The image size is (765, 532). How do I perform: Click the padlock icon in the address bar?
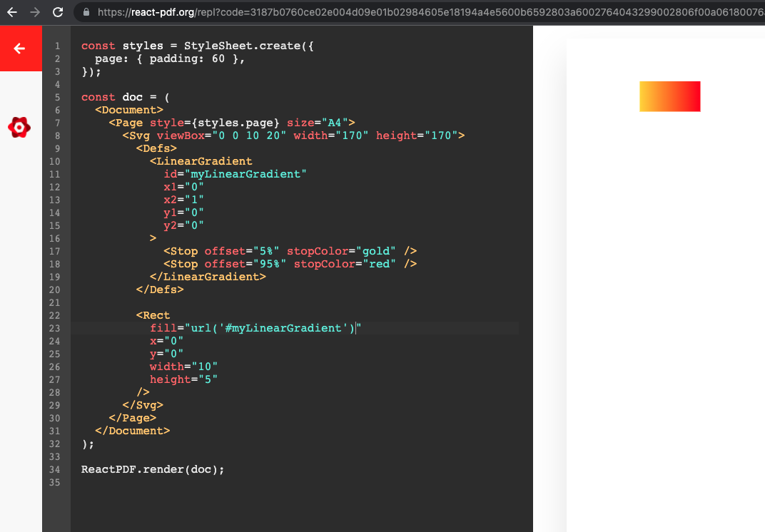click(x=86, y=11)
